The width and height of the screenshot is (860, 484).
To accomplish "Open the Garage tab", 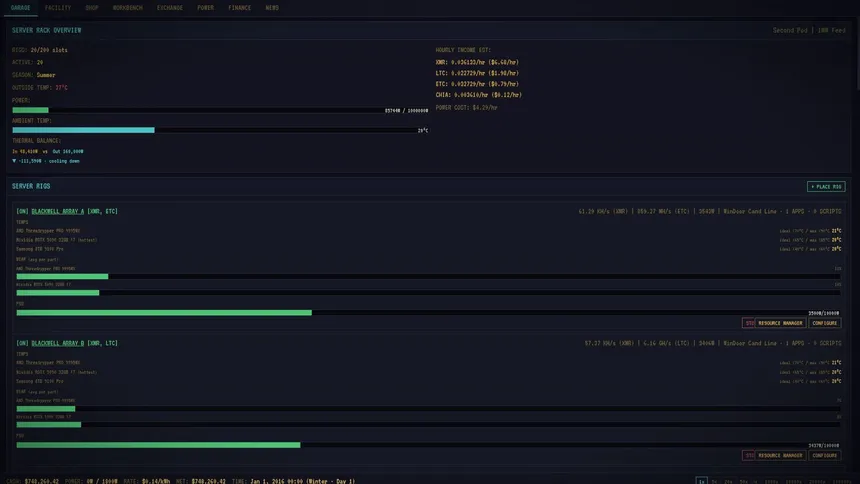I will tap(20, 8).
